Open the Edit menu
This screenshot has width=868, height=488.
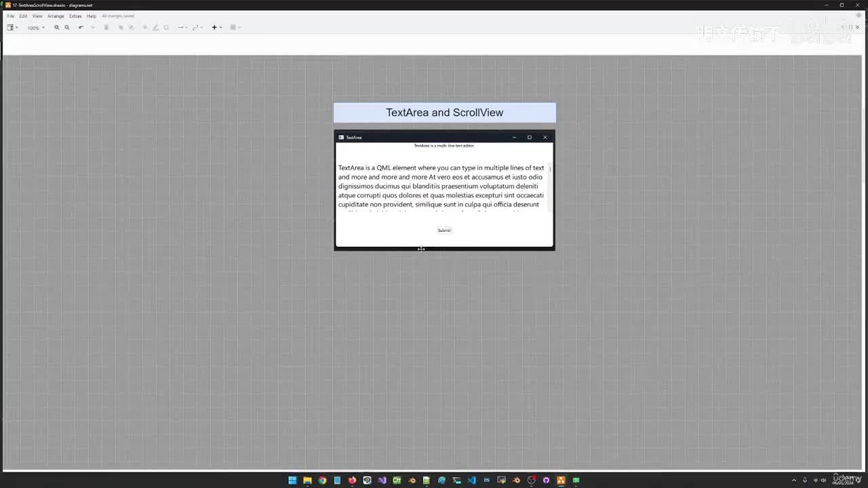[x=23, y=16]
